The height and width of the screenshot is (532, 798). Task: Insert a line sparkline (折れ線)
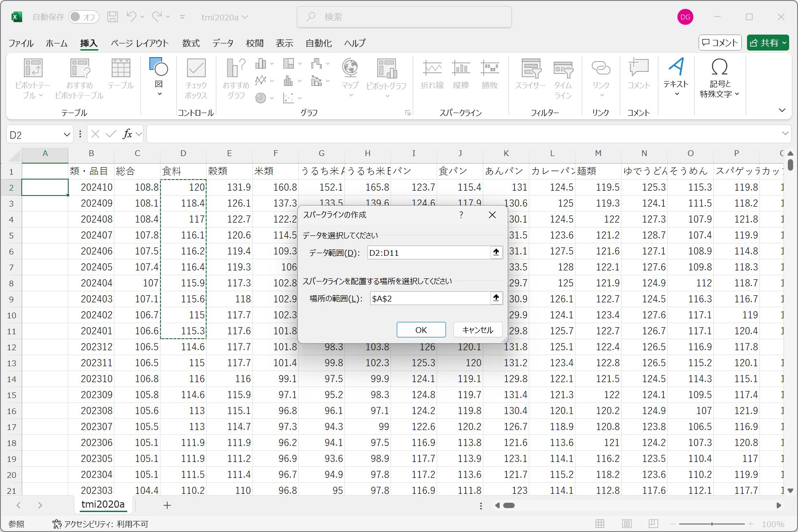pyautogui.click(x=432, y=74)
